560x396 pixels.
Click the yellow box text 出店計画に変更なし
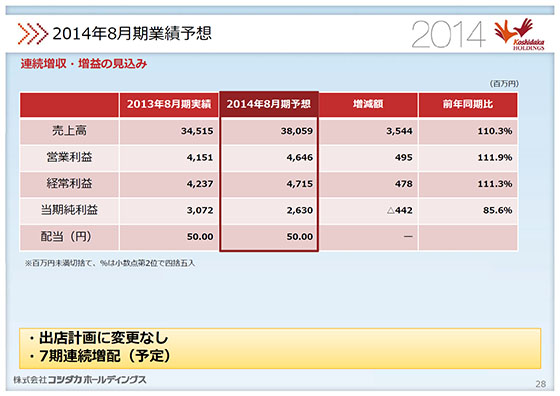(103, 338)
